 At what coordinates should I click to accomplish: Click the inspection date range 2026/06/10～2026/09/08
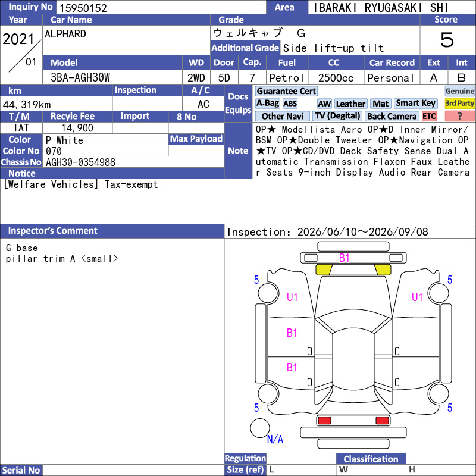tap(363, 232)
